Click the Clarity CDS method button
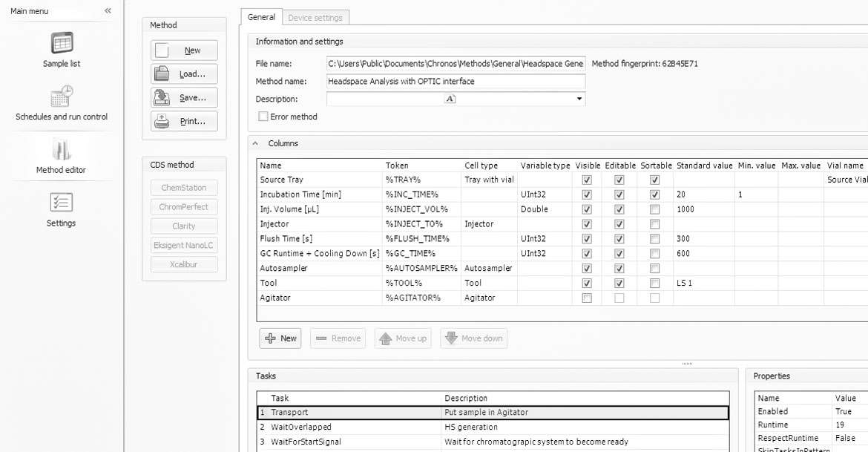This screenshot has height=452, width=868. [184, 226]
